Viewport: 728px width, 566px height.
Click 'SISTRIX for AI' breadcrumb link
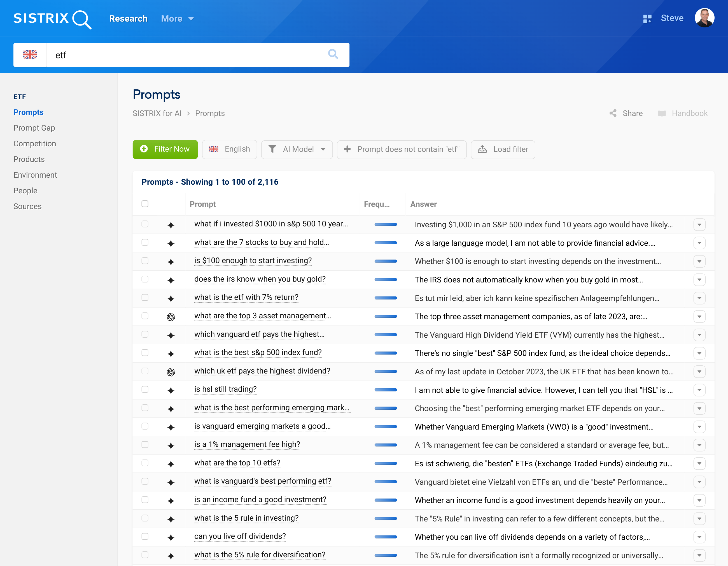(157, 113)
